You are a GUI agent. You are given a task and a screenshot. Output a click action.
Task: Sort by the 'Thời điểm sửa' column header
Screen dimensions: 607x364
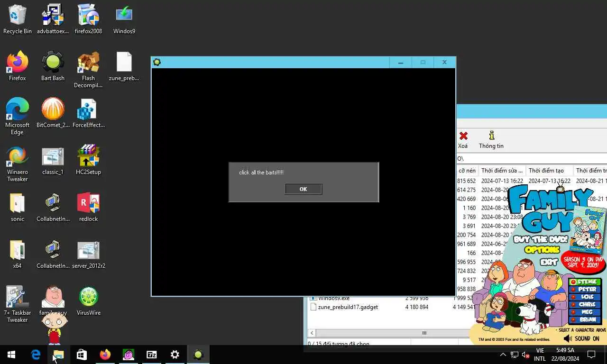click(502, 170)
